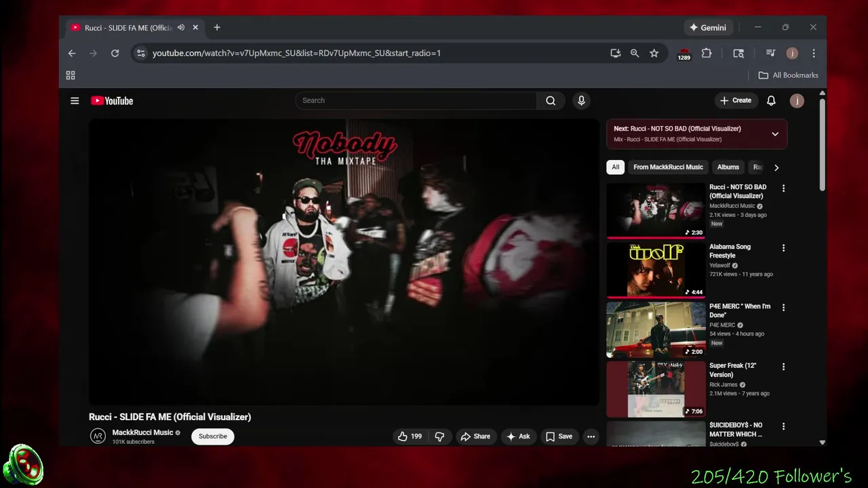
Task: Open more actions under the video
Action: (x=591, y=436)
